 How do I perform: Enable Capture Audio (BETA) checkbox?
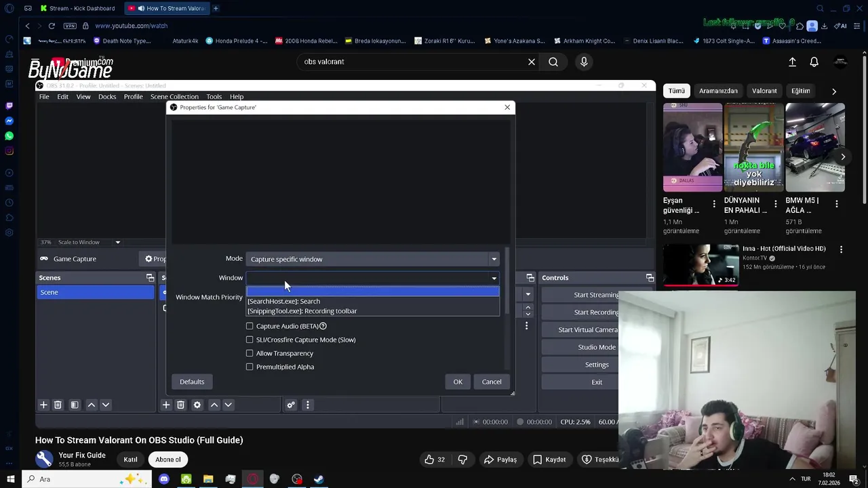tap(250, 326)
